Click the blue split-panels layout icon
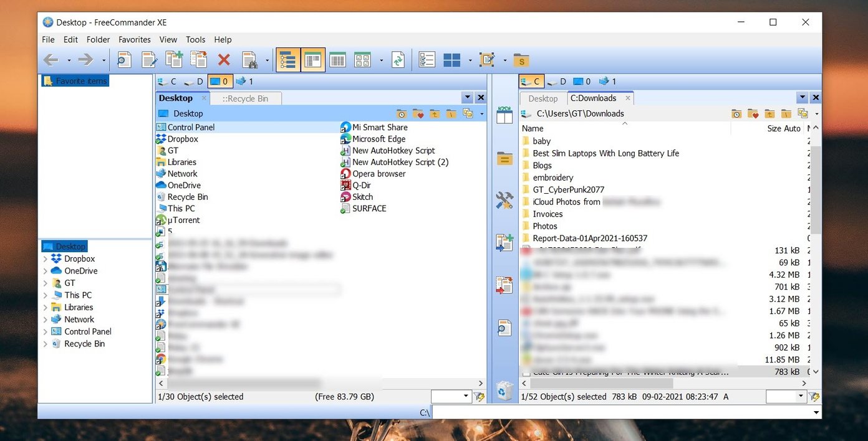This screenshot has width=868, height=441. (x=452, y=60)
